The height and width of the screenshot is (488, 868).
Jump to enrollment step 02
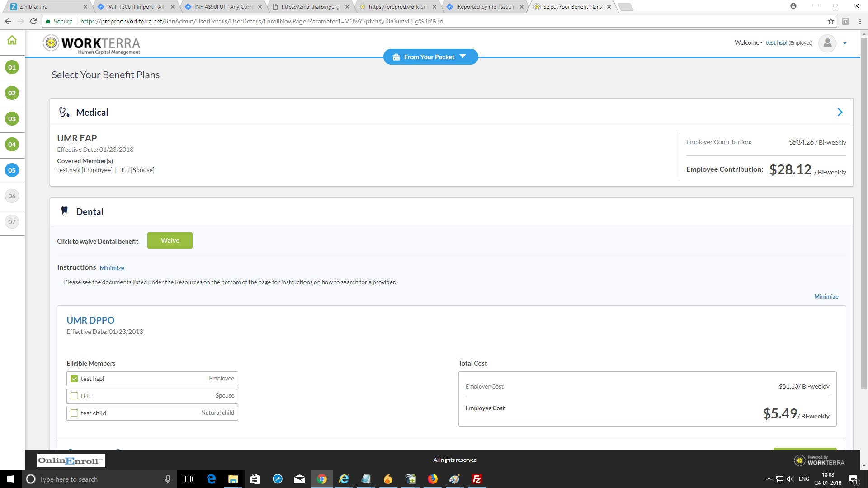(12, 93)
